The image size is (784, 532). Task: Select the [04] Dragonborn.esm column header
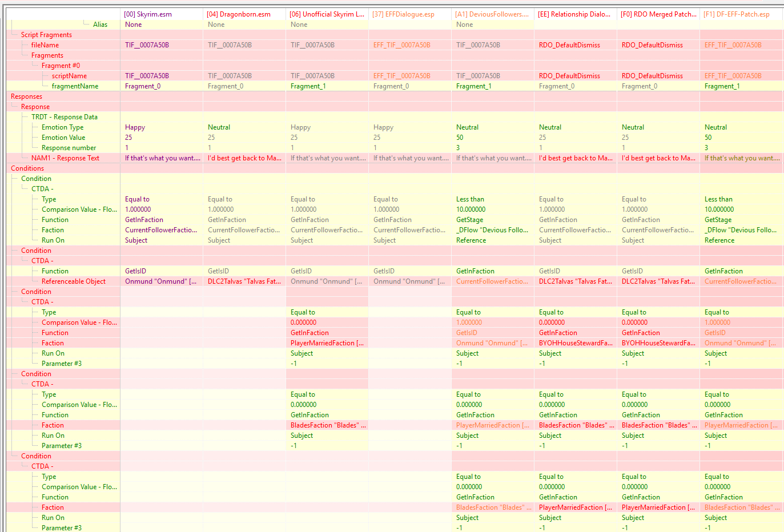pyautogui.click(x=244, y=14)
